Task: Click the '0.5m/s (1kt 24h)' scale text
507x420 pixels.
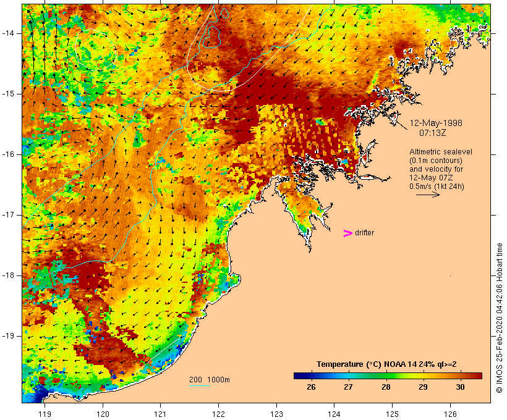Action: click(x=437, y=187)
